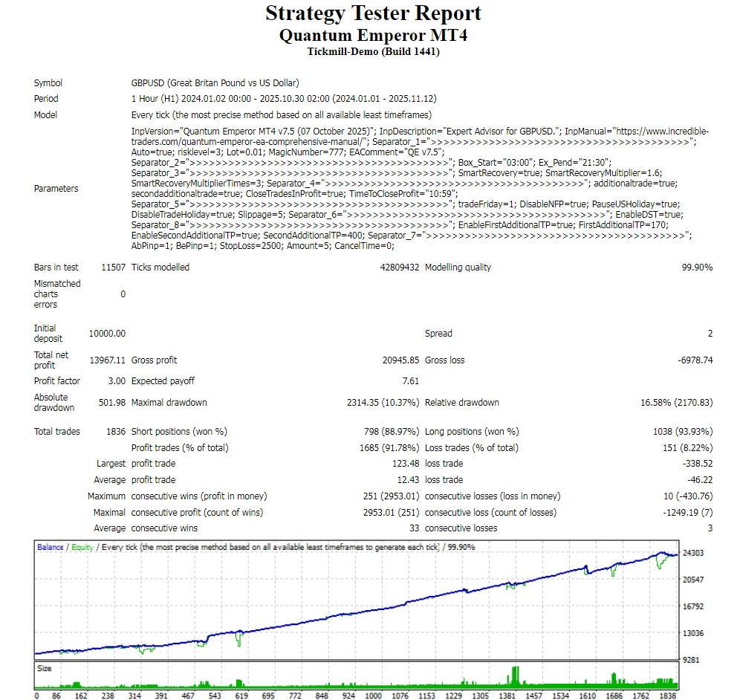
Task: Click the Tickmill-Demo build subtitle
Action: [x=373, y=51]
